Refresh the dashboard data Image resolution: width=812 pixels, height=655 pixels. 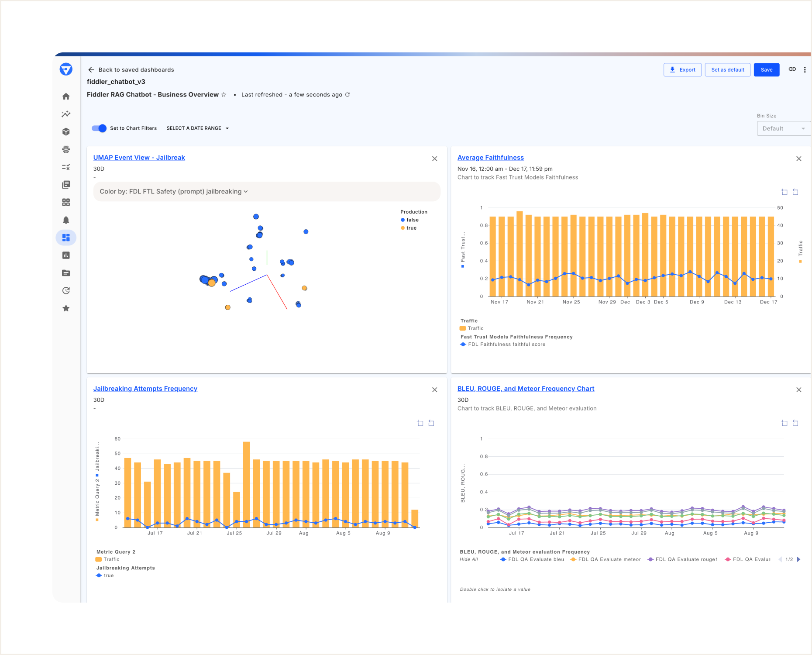point(348,95)
